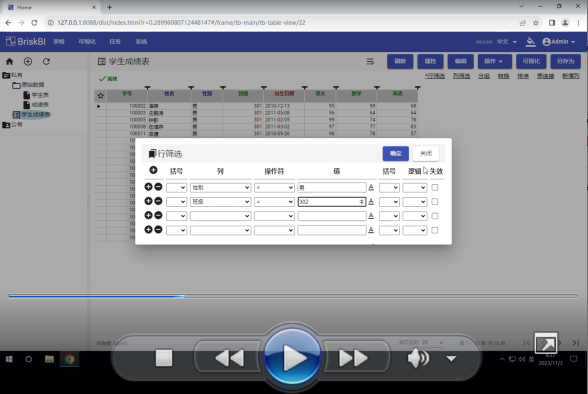
Task: Close the row filter dialog with white button
Action: pyautogui.click(x=426, y=153)
